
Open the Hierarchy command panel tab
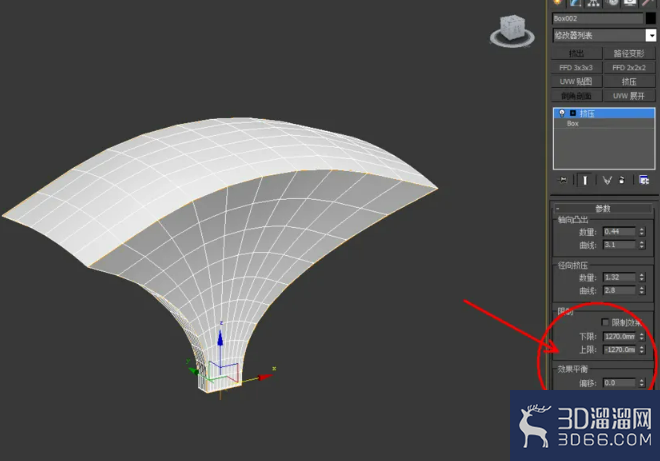click(x=593, y=3)
